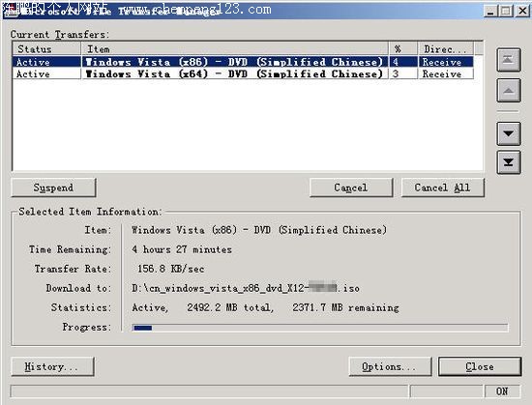Click Active status of the x86 row
The height and width of the screenshot is (405, 532).
pyautogui.click(x=33, y=62)
